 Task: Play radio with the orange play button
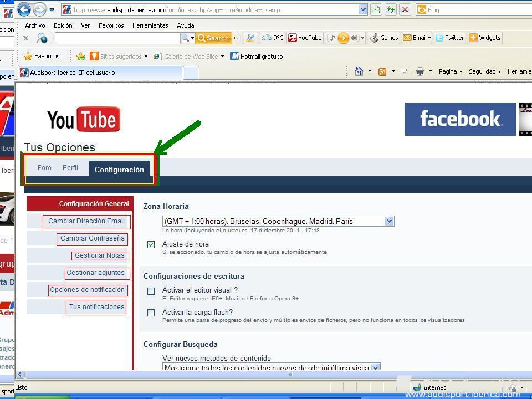point(344,38)
